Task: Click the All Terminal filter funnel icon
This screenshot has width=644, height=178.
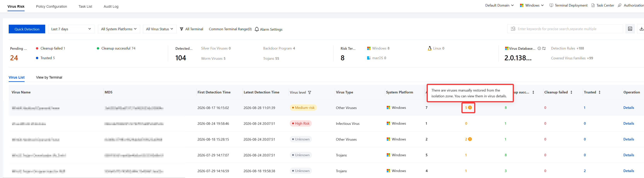Action: 181,29
